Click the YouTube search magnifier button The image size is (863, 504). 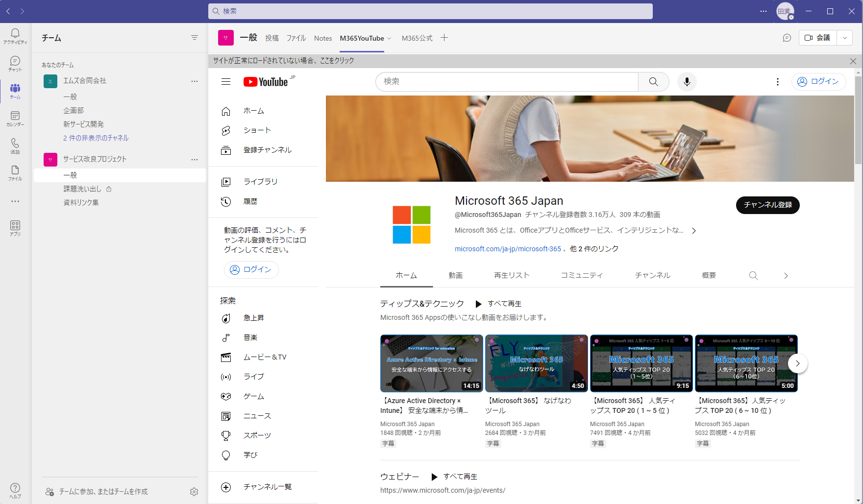point(654,82)
